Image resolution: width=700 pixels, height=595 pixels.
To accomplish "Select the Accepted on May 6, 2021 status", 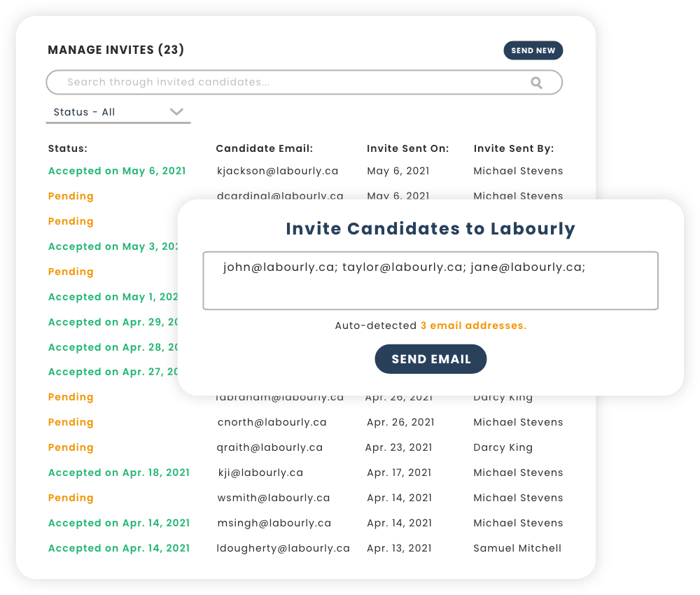I will [x=117, y=171].
